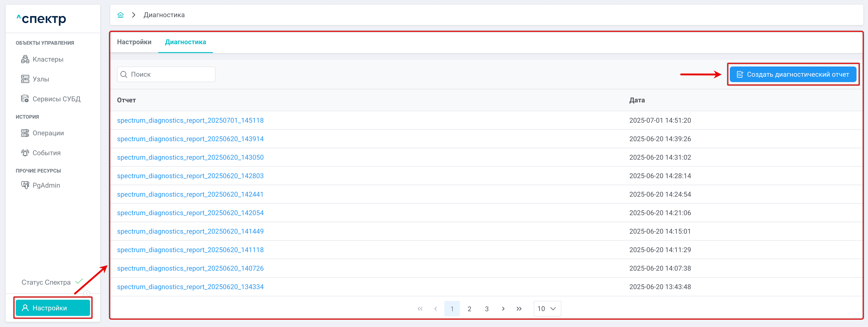The image size is (868, 327).
Task: Select the Диагностика tab
Action: (x=185, y=42)
